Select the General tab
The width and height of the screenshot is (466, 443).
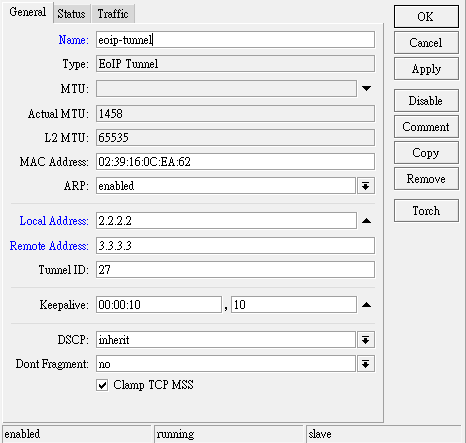(x=28, y=12)
